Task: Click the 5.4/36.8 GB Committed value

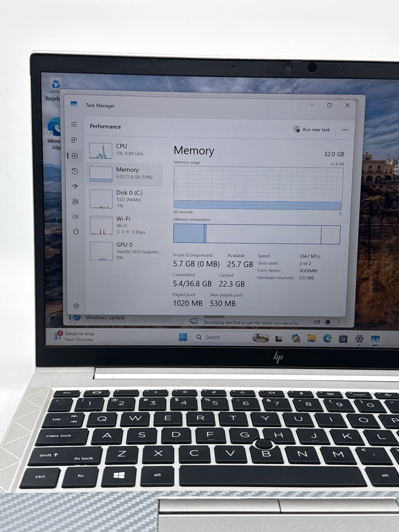Action: [x=192, y=284]
